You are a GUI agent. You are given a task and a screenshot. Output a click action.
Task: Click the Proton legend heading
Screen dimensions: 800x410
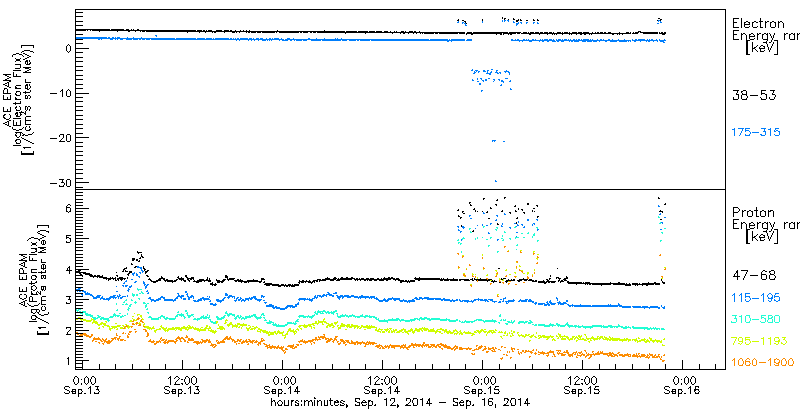(753, 213)
